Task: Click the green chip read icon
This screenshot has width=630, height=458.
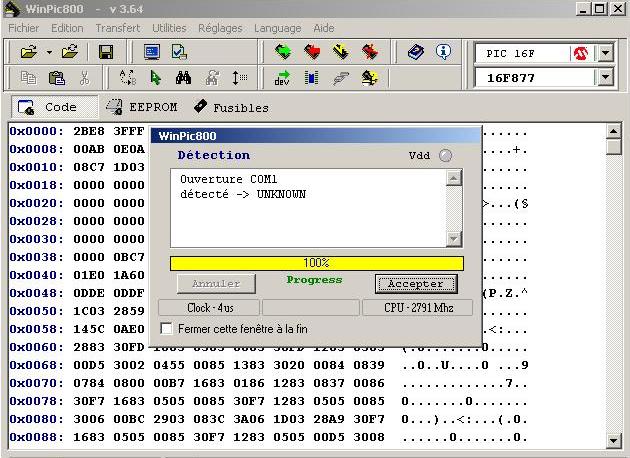Action: [283, 52]
